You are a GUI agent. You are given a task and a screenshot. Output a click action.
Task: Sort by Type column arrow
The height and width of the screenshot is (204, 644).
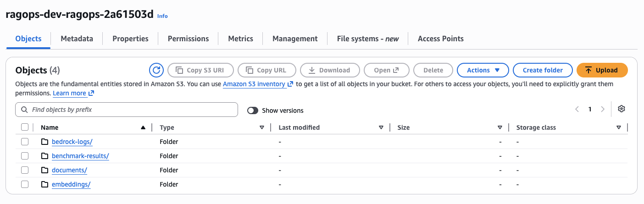click(x=262, y=127)
